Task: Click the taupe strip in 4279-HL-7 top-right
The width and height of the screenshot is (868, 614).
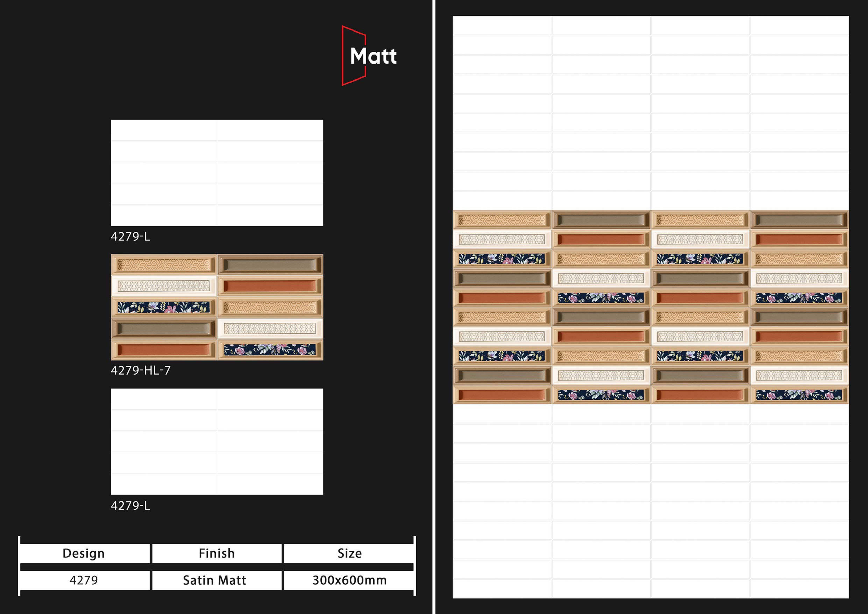Action: [x=270, y=264]
